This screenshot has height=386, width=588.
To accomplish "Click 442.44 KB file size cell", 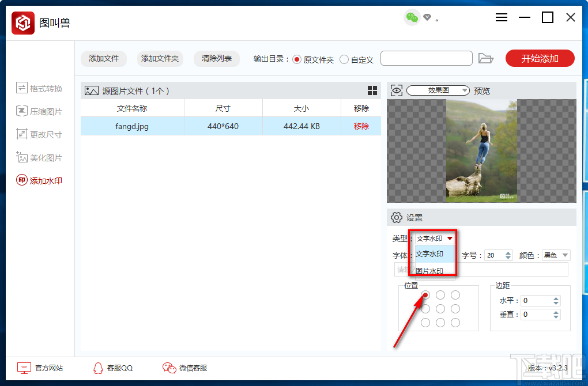I will click(301, 126).
